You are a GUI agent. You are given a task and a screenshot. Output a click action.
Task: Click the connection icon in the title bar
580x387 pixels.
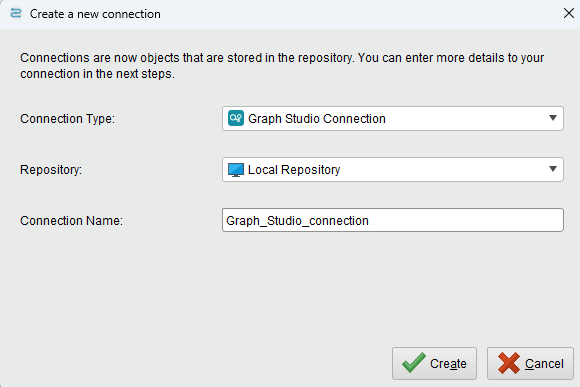pyautogui.click(x=16, y=14)
